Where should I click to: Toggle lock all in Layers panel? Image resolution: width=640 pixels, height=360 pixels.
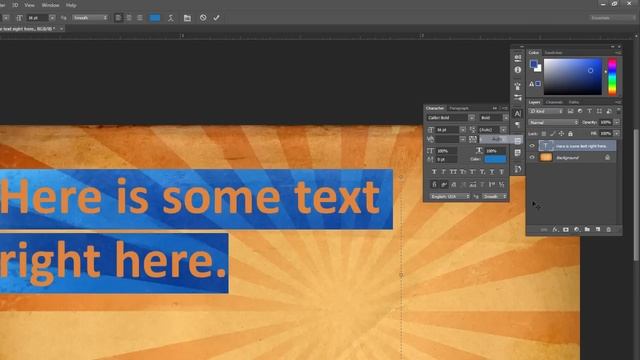click(570, 134)
